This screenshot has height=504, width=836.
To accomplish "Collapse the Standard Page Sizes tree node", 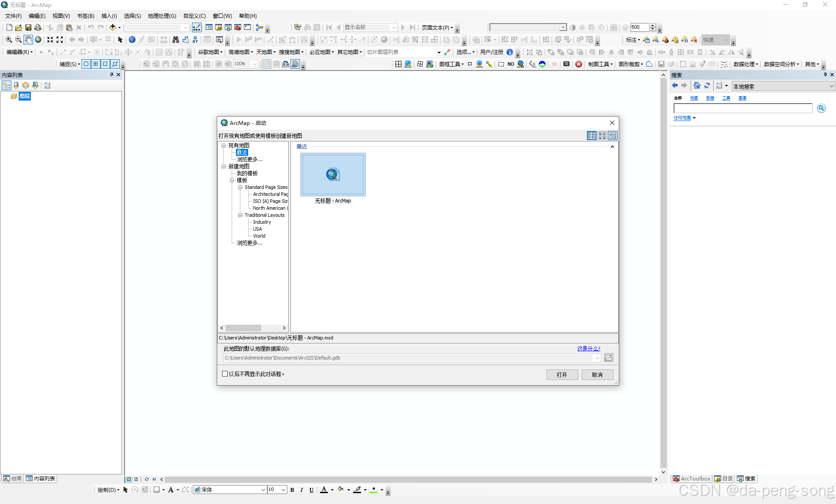I will tap(240, 187).
